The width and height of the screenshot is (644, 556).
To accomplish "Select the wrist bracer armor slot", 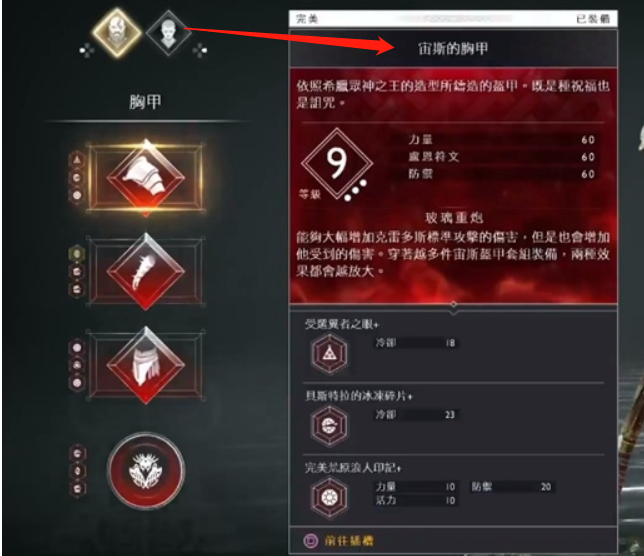I will pos(146,271).
